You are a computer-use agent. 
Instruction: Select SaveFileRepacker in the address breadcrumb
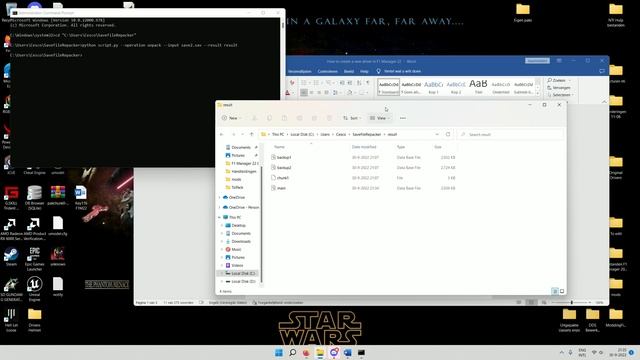coord(367,134)
